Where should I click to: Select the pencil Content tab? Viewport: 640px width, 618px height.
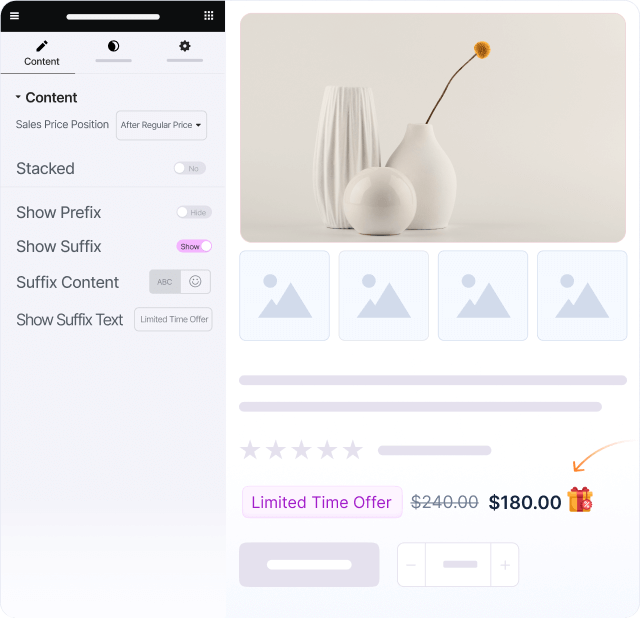coord(41,53)
